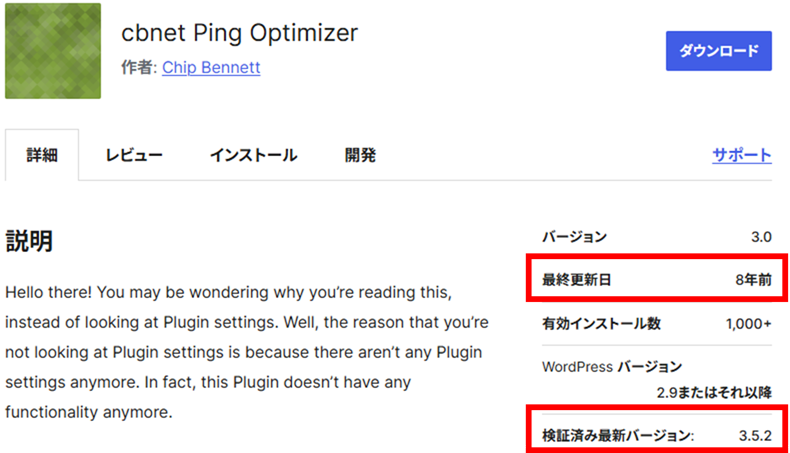Click the 1,000+ install count value
Image resolution: width=790 pixels, height=453 pixels.
[748, 324]
